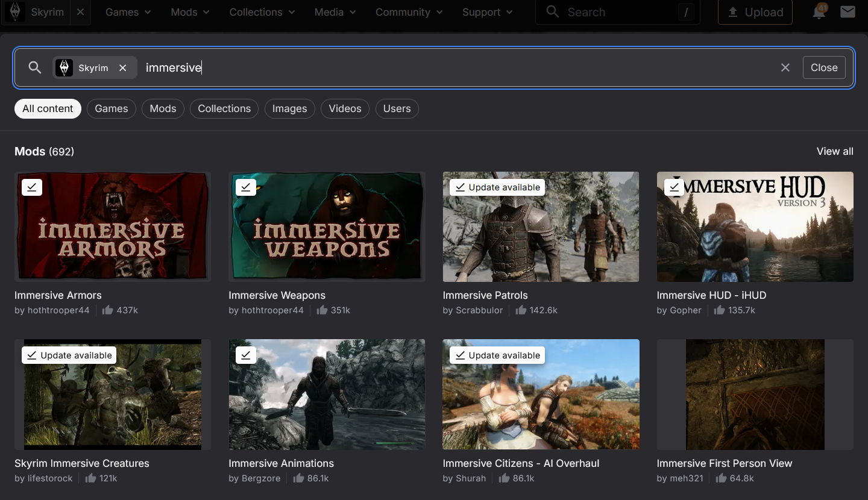
Task: Click Update available badge on Immersive Patrols
Action: 497,187
